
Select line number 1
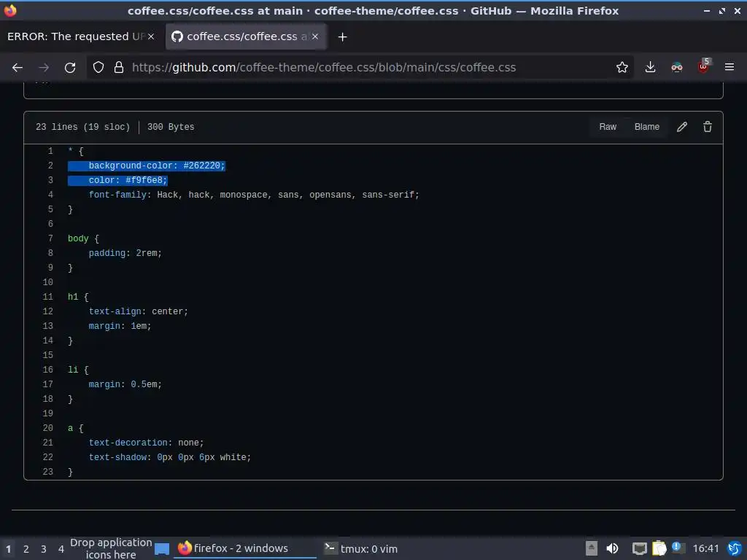pyautogui.click(x=50, y=151)
